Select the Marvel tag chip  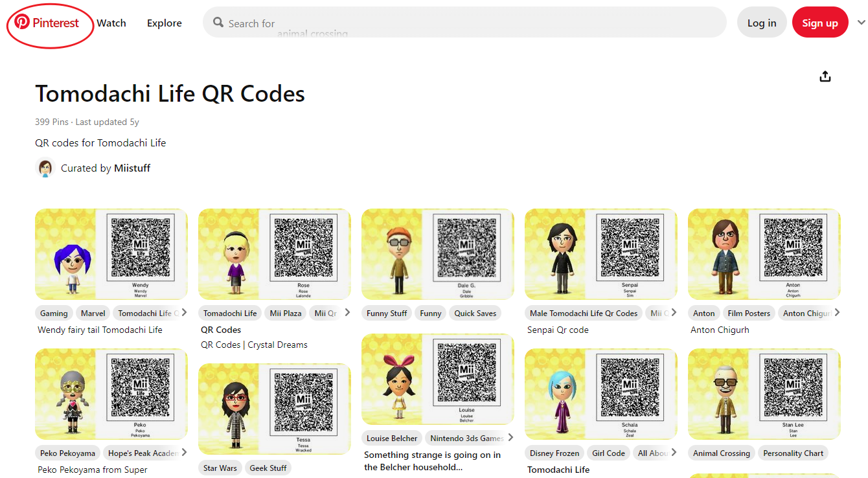93,313
